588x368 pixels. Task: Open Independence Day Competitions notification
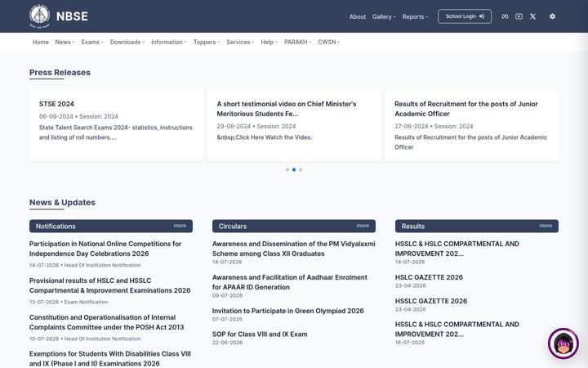105,249
